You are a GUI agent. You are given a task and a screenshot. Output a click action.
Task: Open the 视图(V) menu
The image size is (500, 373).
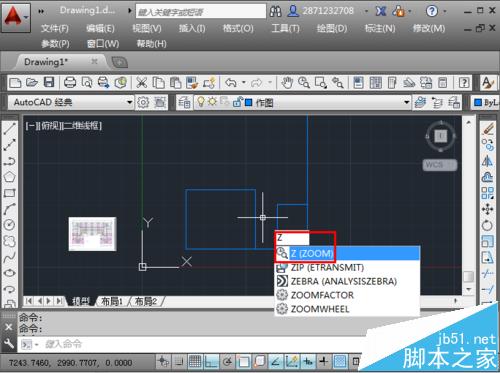(x=146, y=29)
